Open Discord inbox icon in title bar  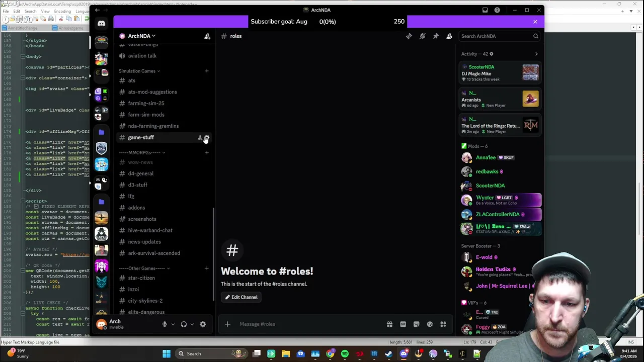[485, 10]
